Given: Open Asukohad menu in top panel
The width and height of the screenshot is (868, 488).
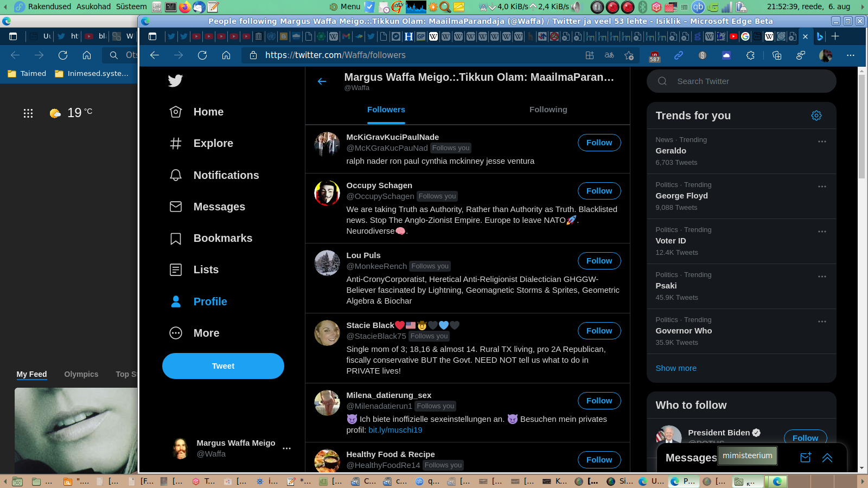Looking at the screenshot, I should click(93, 7).
